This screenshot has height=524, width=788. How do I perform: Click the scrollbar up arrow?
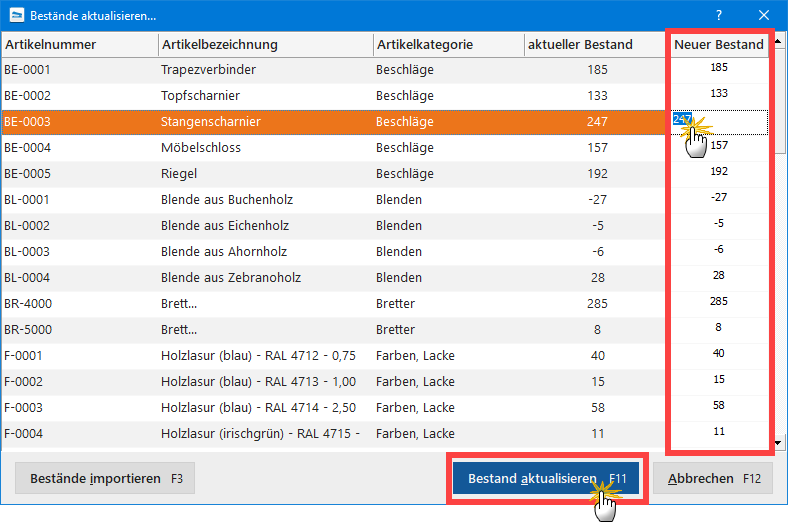coord(778,42)
